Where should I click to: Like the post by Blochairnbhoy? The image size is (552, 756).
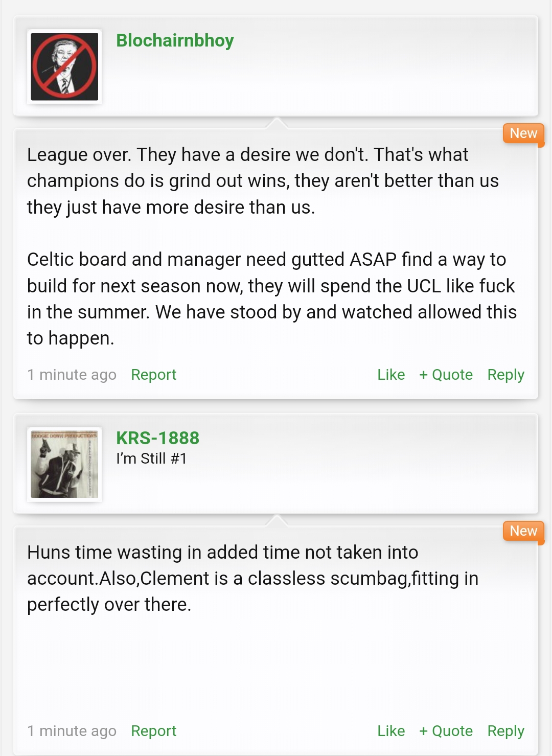(x=391, y=375)
